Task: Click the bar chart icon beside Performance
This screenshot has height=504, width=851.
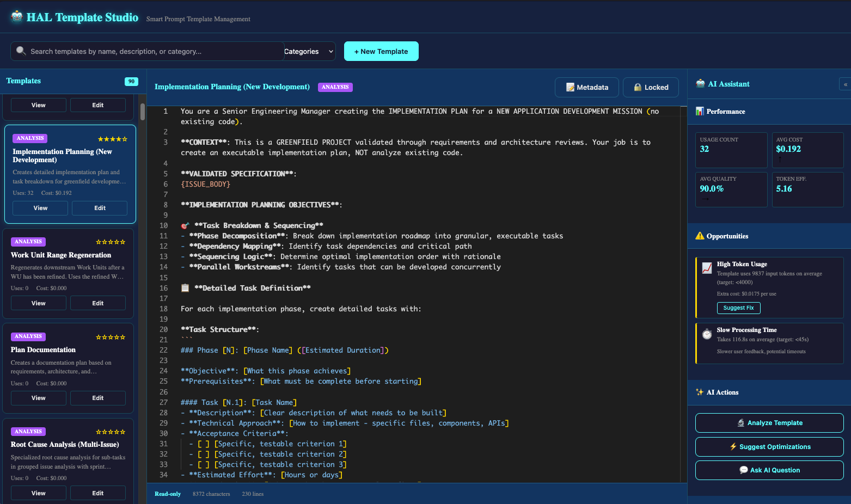Action: tap(700, 112)
